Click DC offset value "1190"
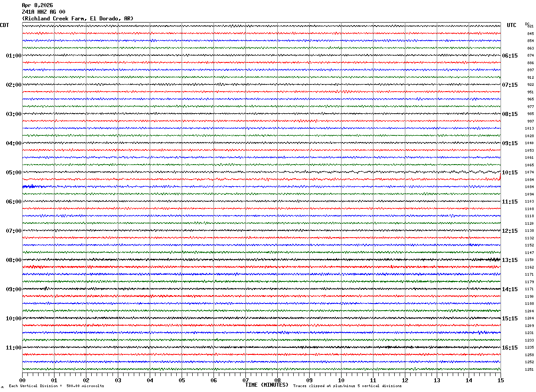Viewport: 536px width, 392px height. click(529, 296)
